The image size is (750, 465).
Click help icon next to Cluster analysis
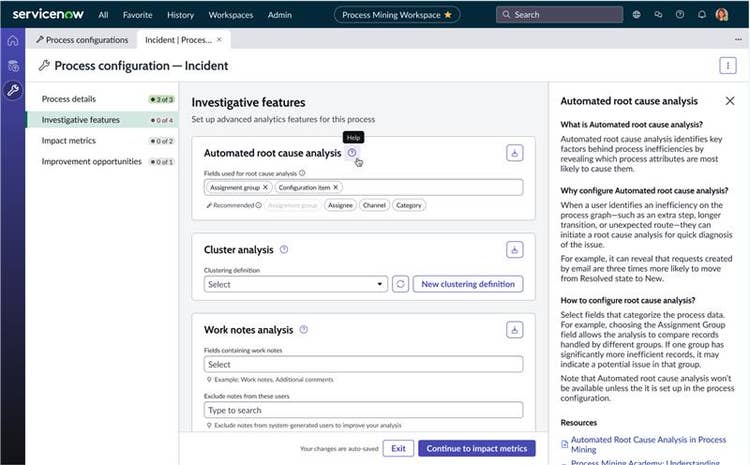(284, 249)
